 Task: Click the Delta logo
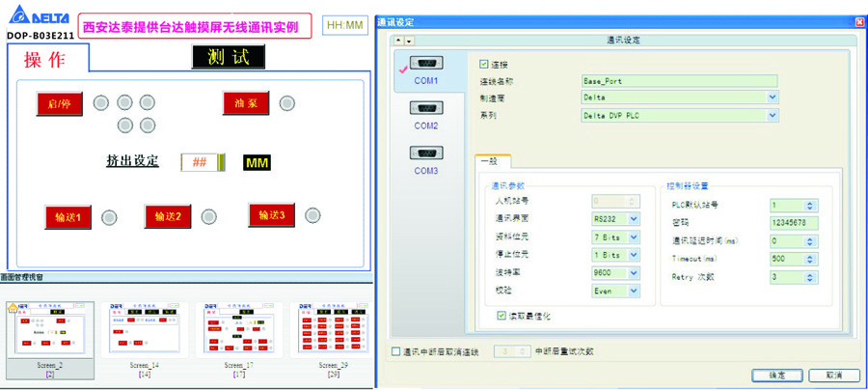[x=35, y=19]
